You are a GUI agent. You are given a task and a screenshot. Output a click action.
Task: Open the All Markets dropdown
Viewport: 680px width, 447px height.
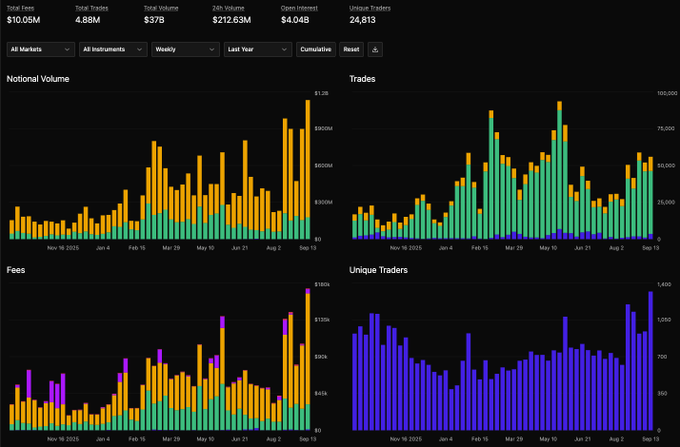click(41, 49)
